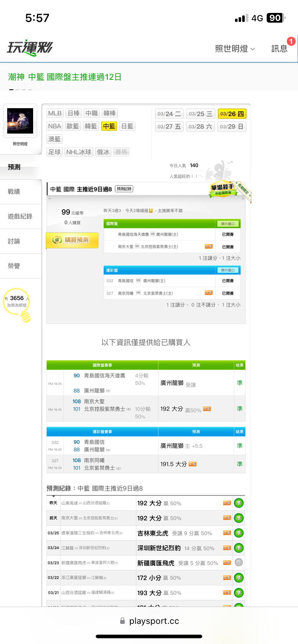Select the NHL冰球 league tab
This screenshot has width=298, height=644.
click(x=79, y=152)
